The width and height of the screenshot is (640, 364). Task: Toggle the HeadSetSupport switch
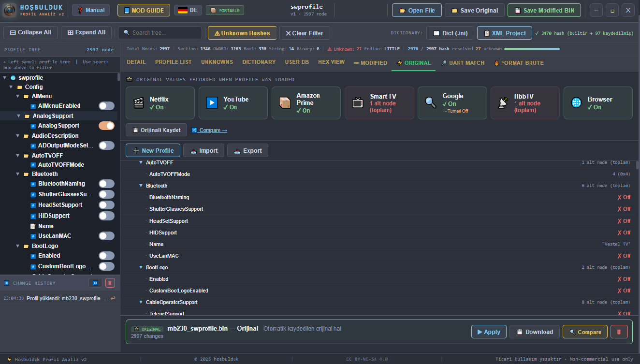[x=106, y=205]
